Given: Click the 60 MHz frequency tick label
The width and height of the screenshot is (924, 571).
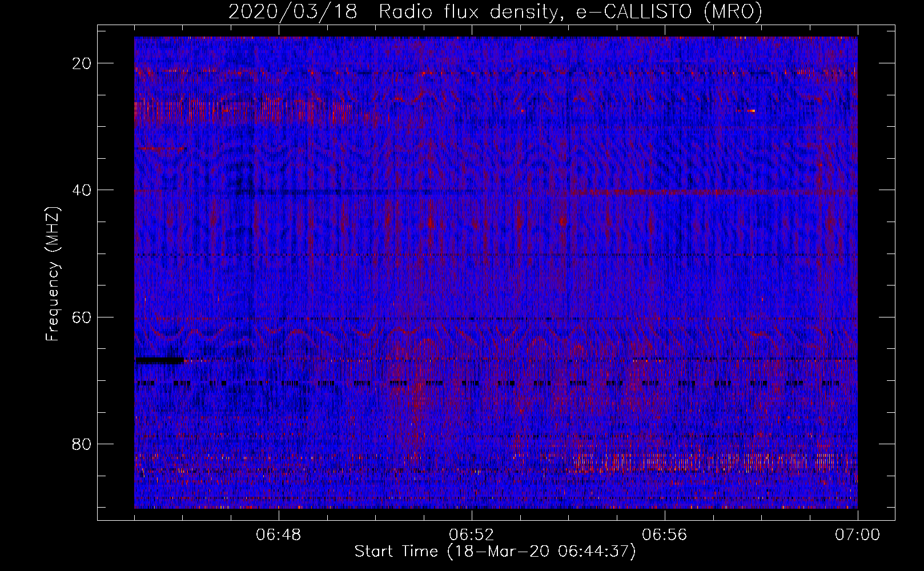Looking at the screenshot, I should 82,317.
